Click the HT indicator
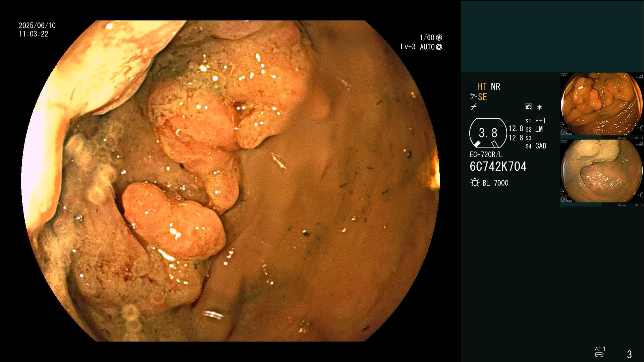Screen dimensions: 644x362 pos(482,86)
